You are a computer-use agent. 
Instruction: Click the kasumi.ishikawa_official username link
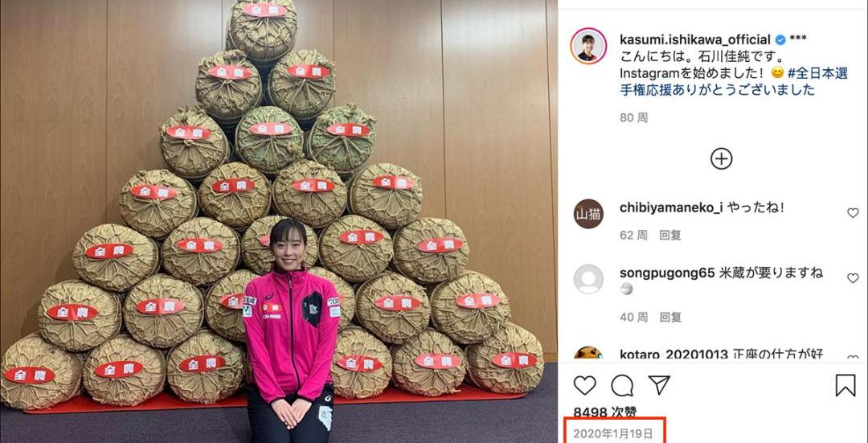pyautogui.click(x=695, y=39)
